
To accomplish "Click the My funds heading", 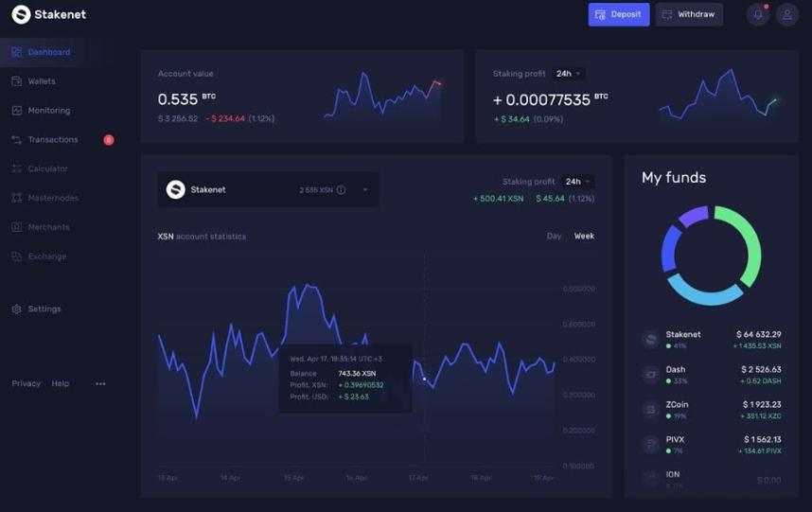I will (674, 178).
